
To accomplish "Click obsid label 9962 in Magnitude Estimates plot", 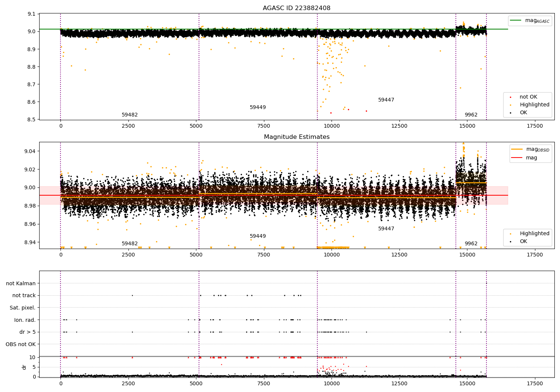I will [471, 244].
